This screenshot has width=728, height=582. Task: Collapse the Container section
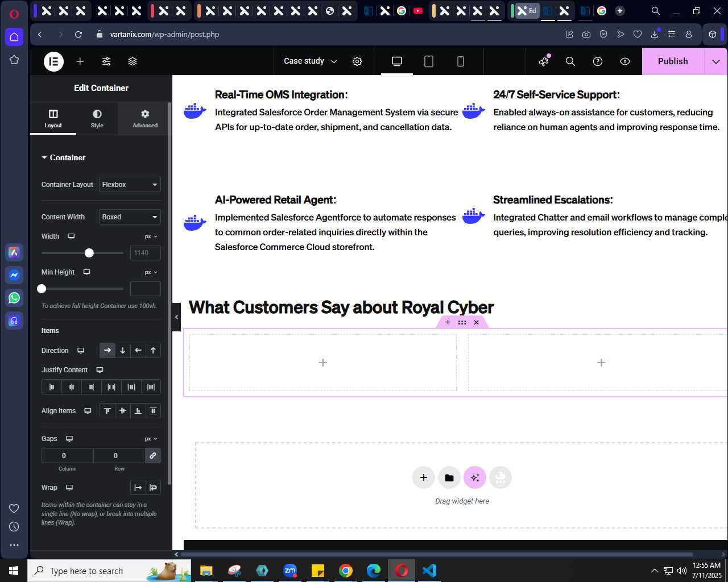coord(64,157)
